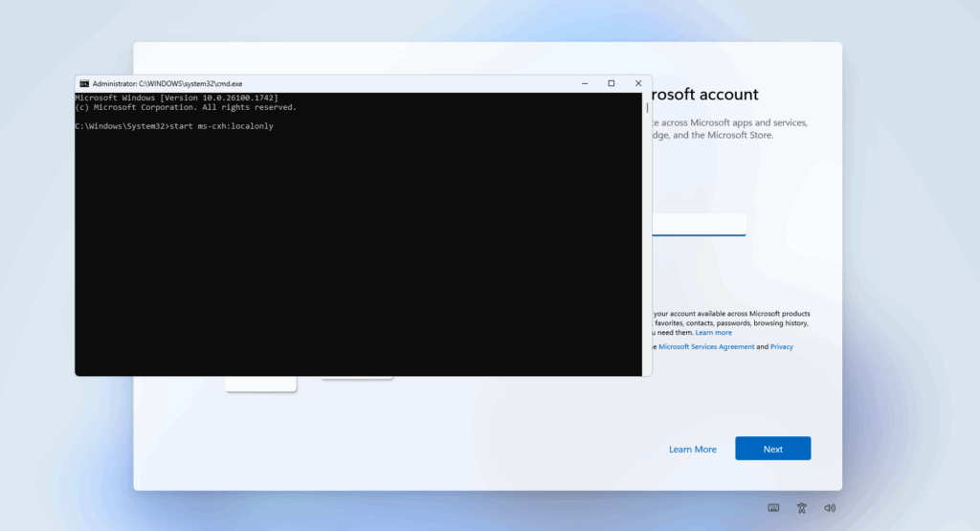Open the Learn More link beside Next
980x531 pixels.
pyautogui.click(x=693, y=449)
